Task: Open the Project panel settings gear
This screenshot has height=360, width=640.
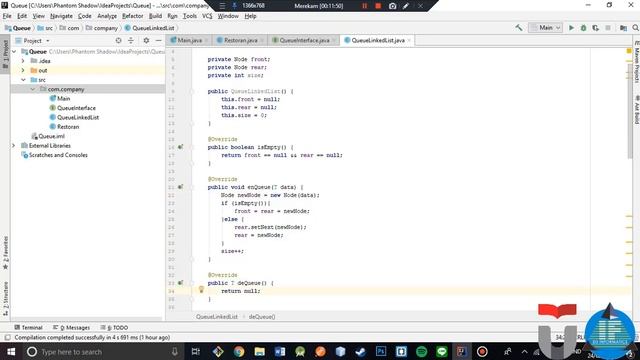Action: [x=146, y=40]
